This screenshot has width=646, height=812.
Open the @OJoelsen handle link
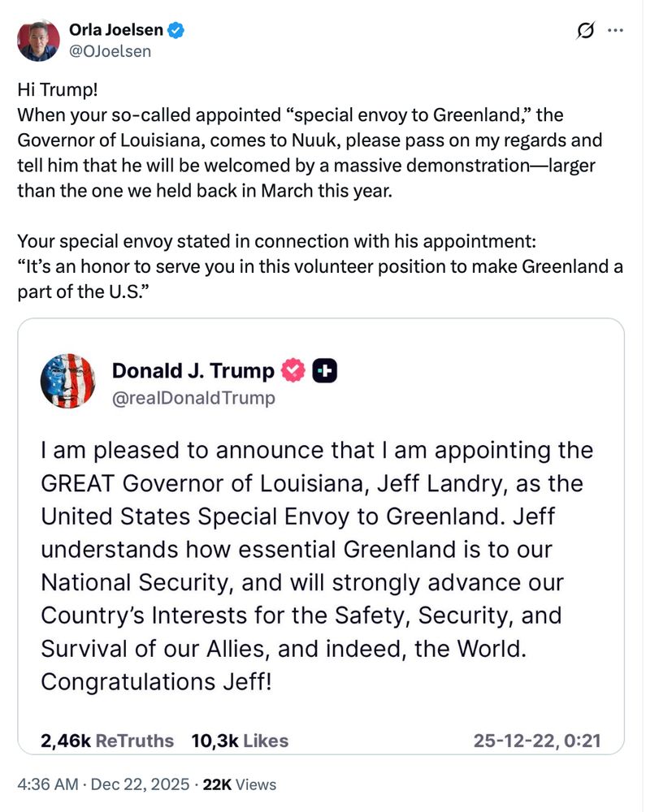point(111,51)
